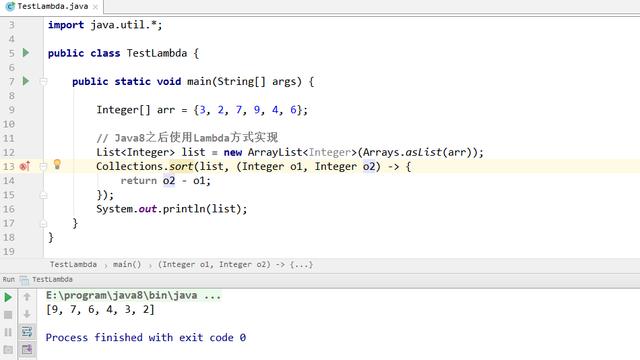Click line number 9 in gutter
640x360 pixels.
pyautogui.click(x=11, y=110)
